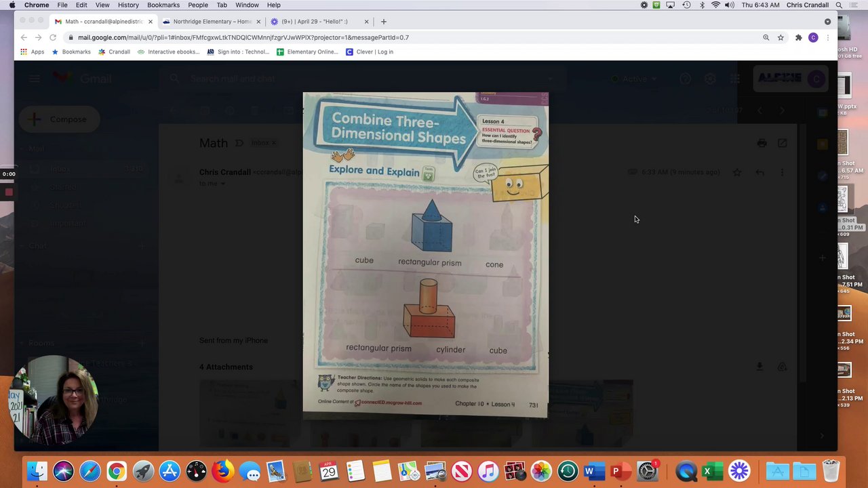Open Microsoft Word from the Dock
Viewport: 868px width, 488px height.
593,470
